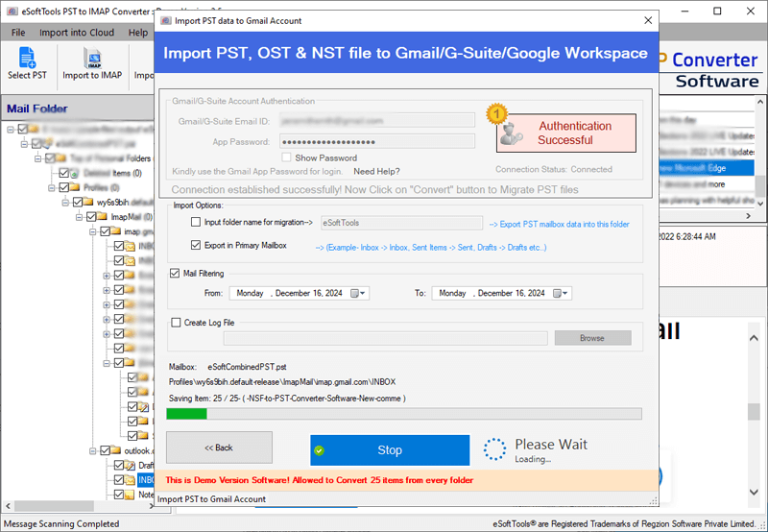Click the Browse button for log file
Viewport: 768px width, 532px height.
click(x=592, y=337)
